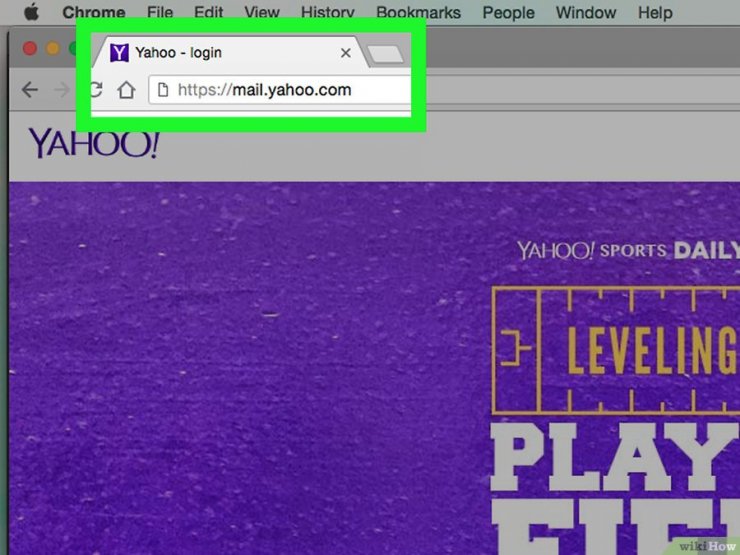Open the Apple menu
The width and height of the screenshot is (740, 555).
pyautogui.click(x=32, y=12)
